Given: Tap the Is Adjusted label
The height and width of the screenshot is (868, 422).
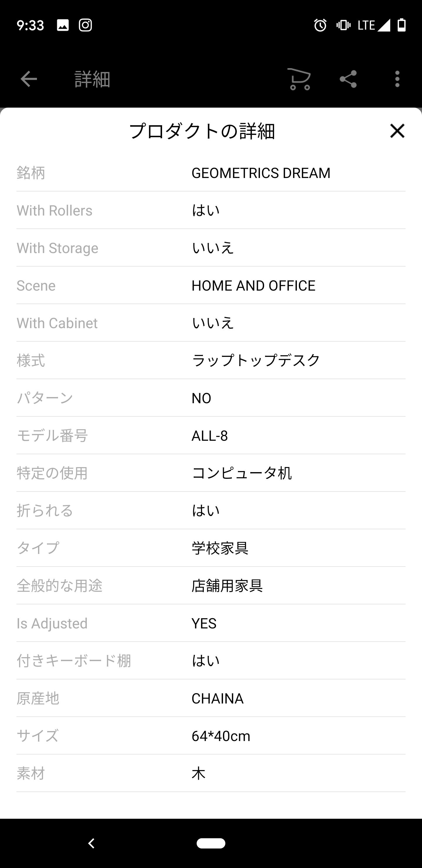Looking at the screenshot, I should 52,623.
